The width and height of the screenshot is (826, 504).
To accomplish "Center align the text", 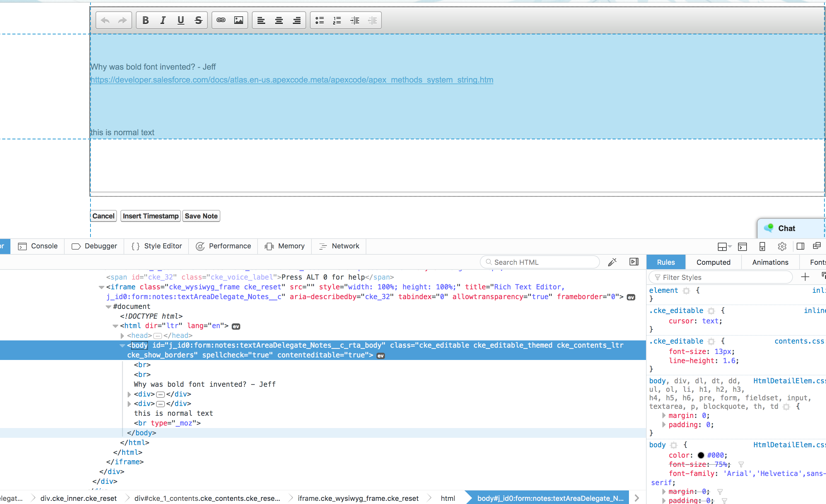I will tap(279, 20).
